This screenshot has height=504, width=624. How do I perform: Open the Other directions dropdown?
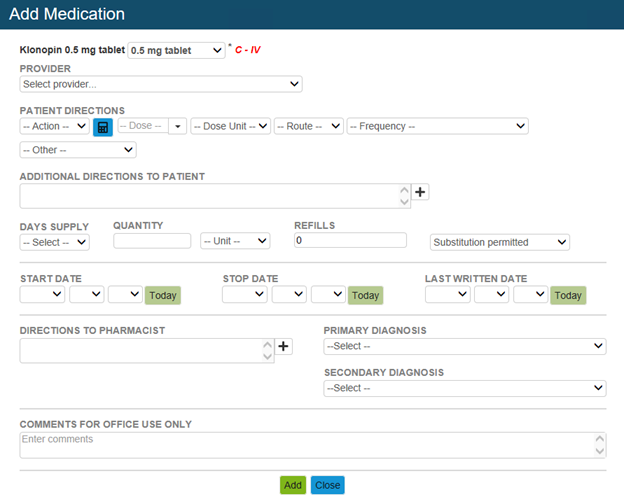click(x=78, y=150)
